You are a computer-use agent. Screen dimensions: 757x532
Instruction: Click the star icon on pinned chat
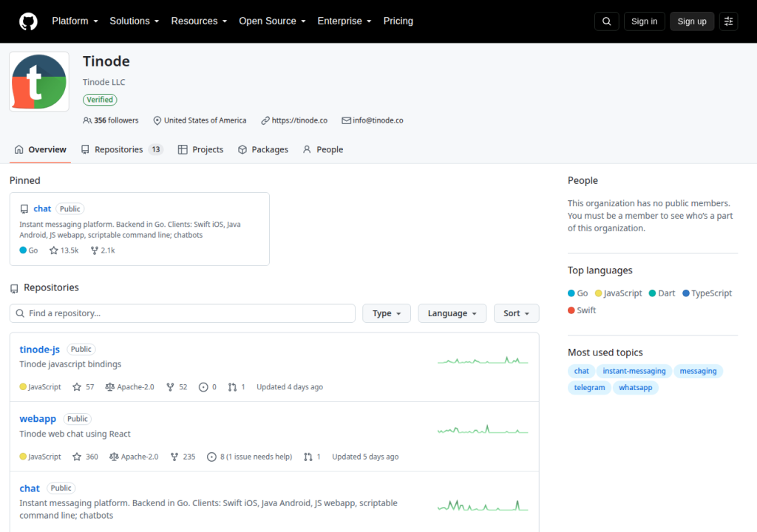(x=53, y=250)
